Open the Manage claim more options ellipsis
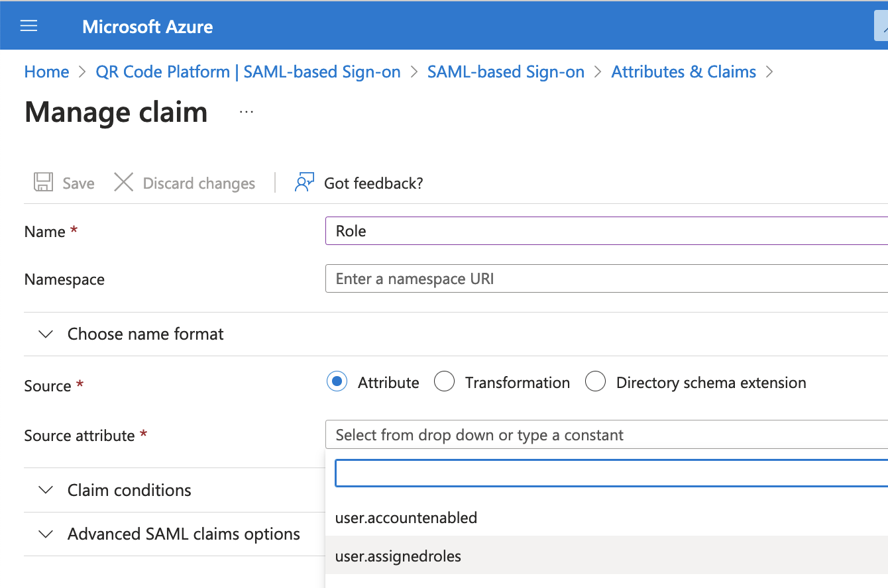 coord(247,113)
